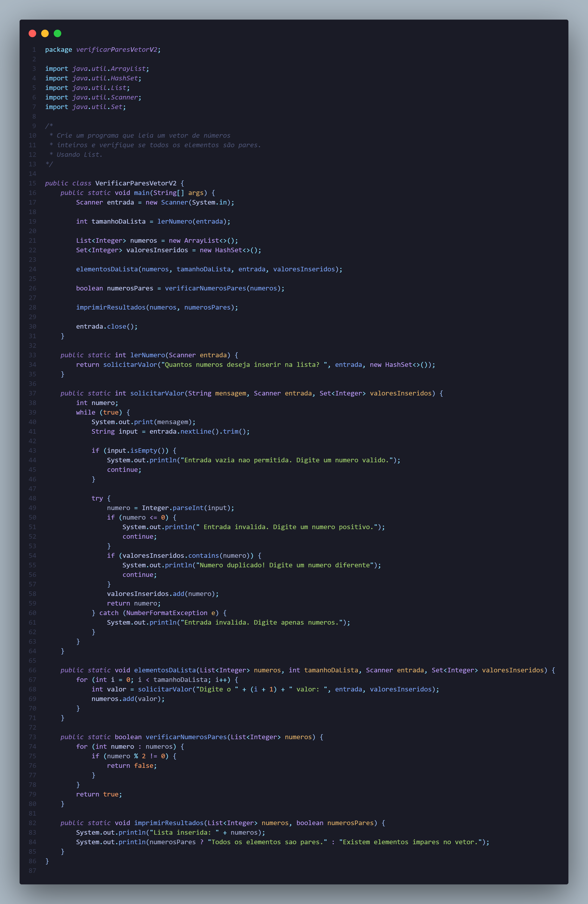Click the 'int numero;' declaration
The width and height of the screenshot is (588, 904).
pyautogui.click(x=97, y=403)
